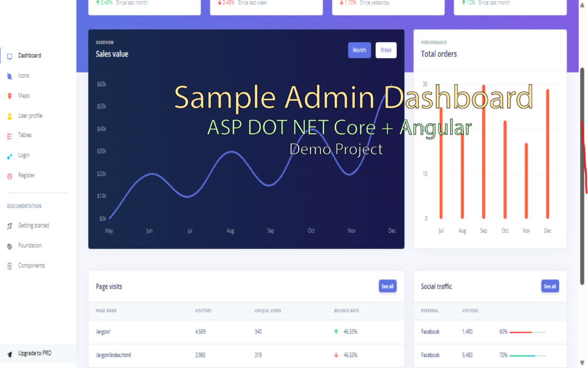This screenshot has width=588, height=368.
Task: Click the 3,985 visitors value
Action: (x=200, y=355)
